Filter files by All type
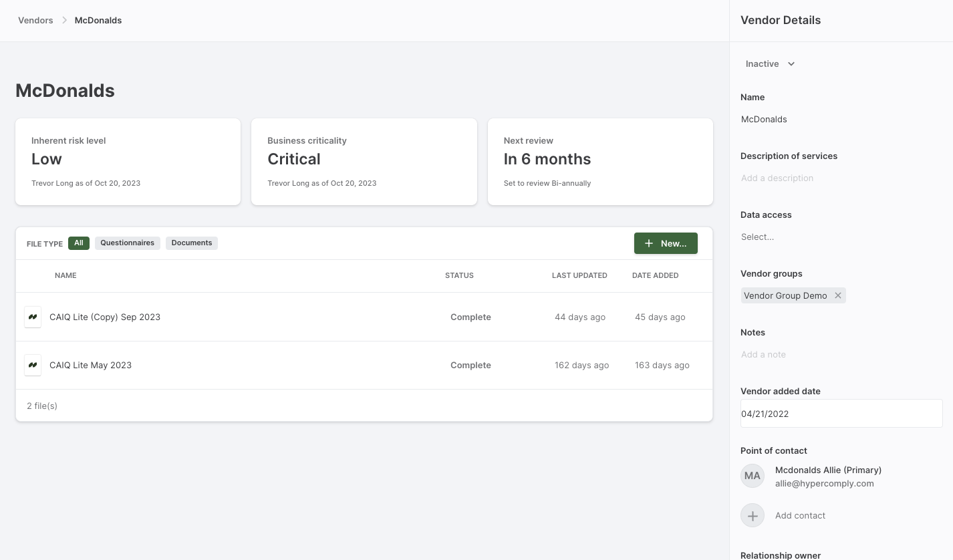 pos(79,243)
